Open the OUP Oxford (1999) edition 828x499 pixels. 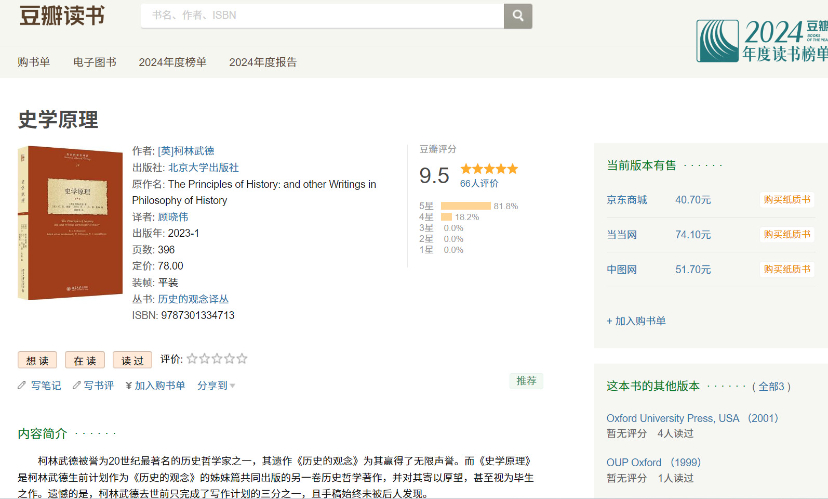653,462
